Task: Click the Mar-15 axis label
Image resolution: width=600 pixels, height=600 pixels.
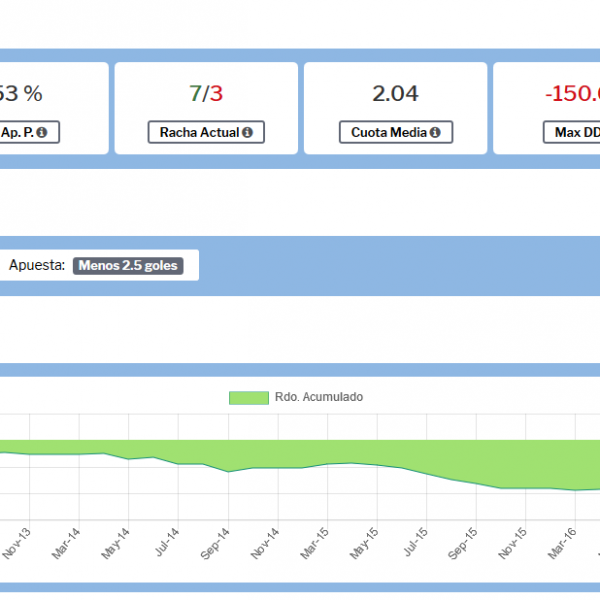Action: tap(315, 543)
